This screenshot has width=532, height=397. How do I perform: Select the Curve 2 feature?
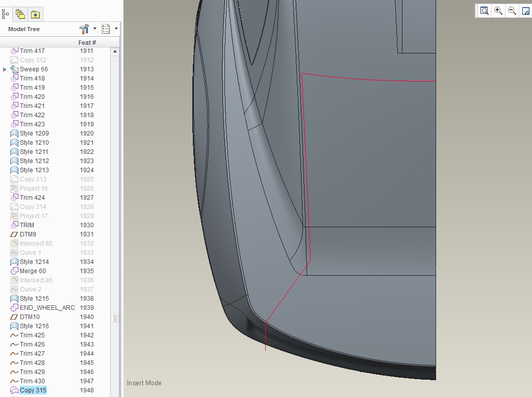[31, 289]
